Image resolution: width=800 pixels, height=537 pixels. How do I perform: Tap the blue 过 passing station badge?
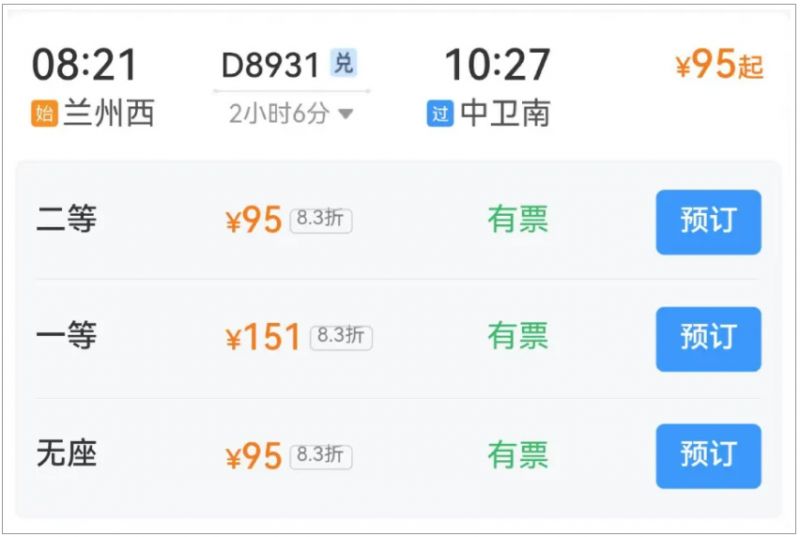click(440, 113)
